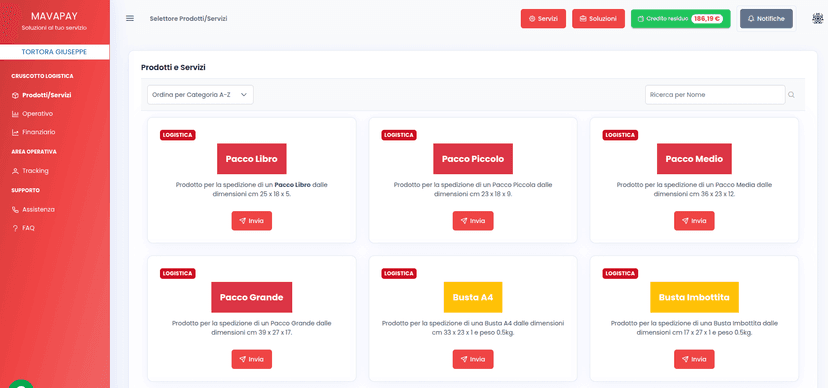The width and height of the screenshot is (828, 388).
Task: Click the Prodotti e Servizi heading
Action: [x=173, y=68]
